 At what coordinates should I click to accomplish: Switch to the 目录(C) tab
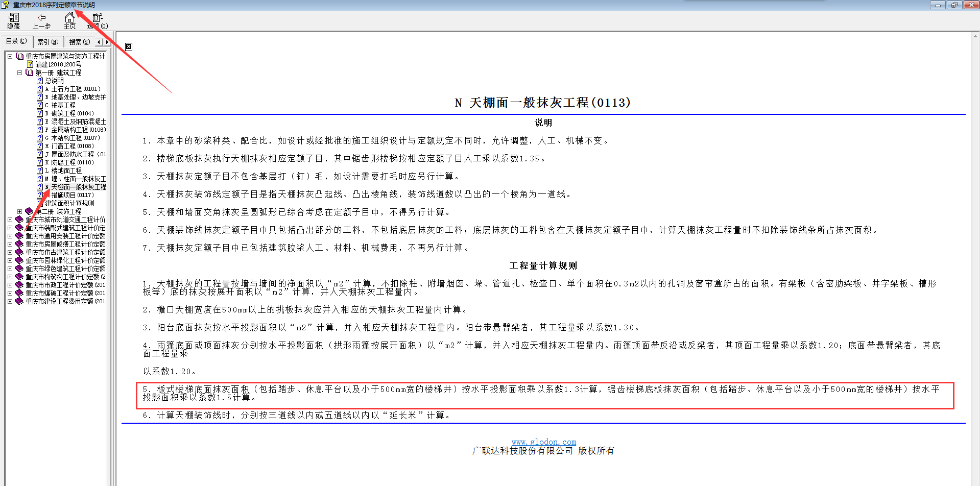point(16,41)
